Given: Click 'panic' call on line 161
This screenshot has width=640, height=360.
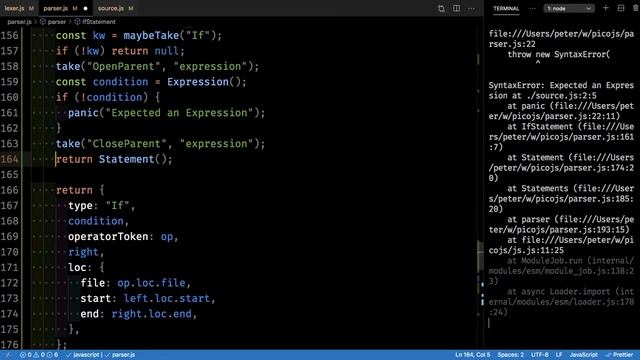Looking at the screenshot, I should pos(83,113).
